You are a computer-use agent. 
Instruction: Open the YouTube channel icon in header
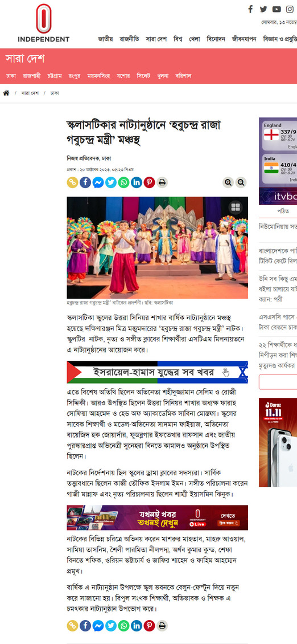click(277, 9)
